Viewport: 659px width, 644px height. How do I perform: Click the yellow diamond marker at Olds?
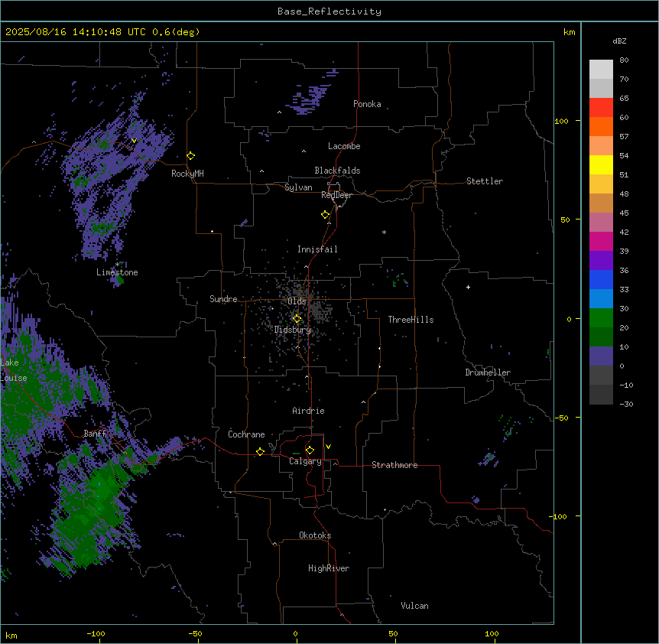297,319
